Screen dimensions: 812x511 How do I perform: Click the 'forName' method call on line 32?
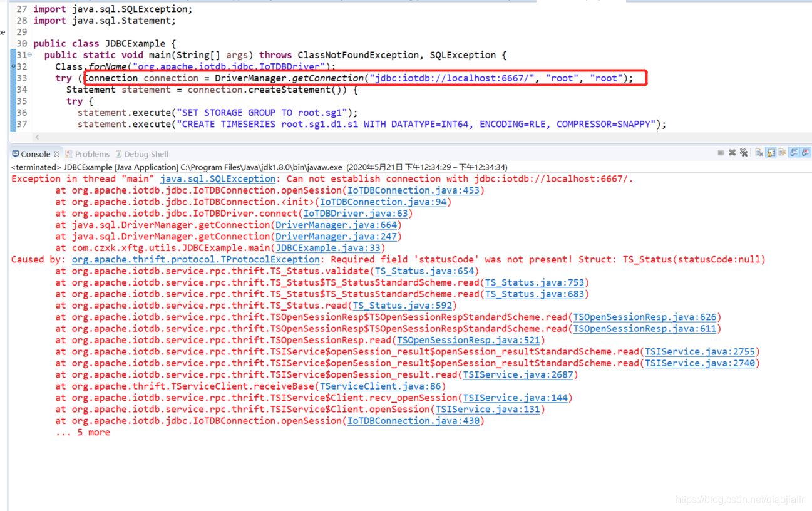tap(107, 66)
